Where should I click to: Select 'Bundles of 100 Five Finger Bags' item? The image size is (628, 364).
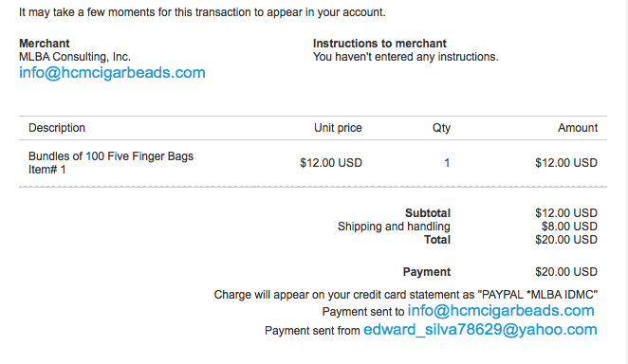[x=111, y=156]
